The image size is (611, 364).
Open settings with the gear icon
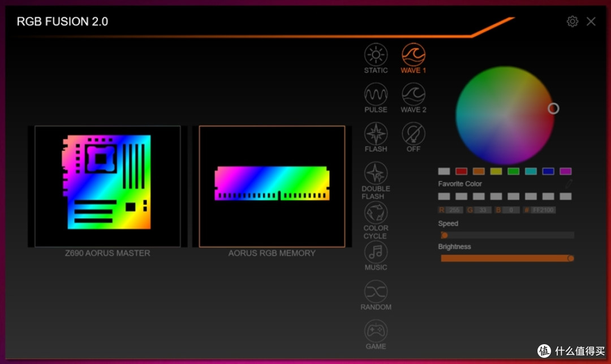coord(573,21)
